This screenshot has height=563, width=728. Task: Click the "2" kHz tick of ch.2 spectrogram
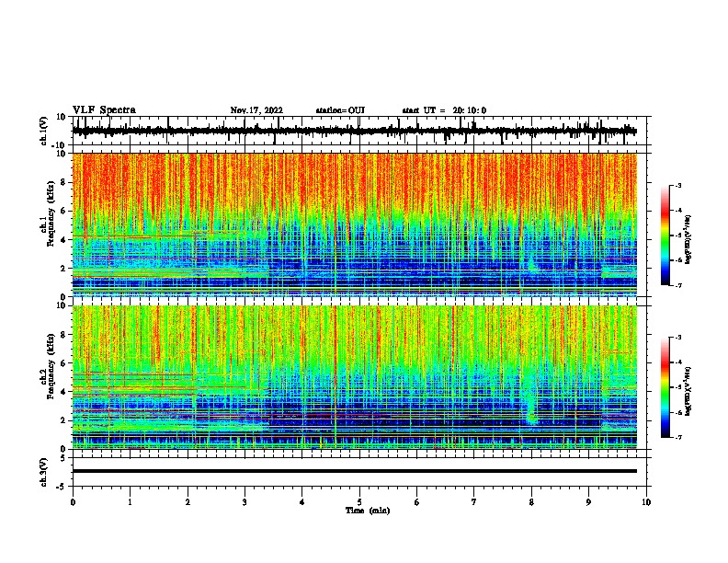(63, 420)
